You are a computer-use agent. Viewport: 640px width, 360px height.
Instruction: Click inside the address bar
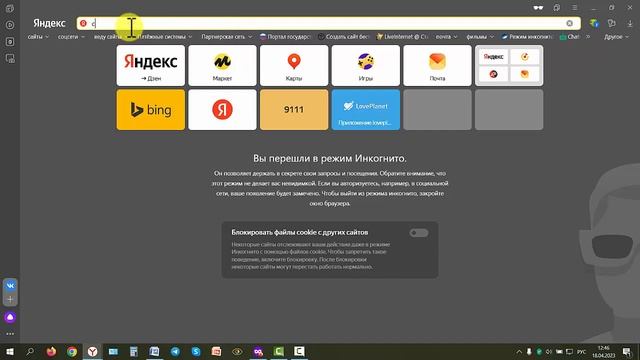pyautogui.click(x=329, y=23)
